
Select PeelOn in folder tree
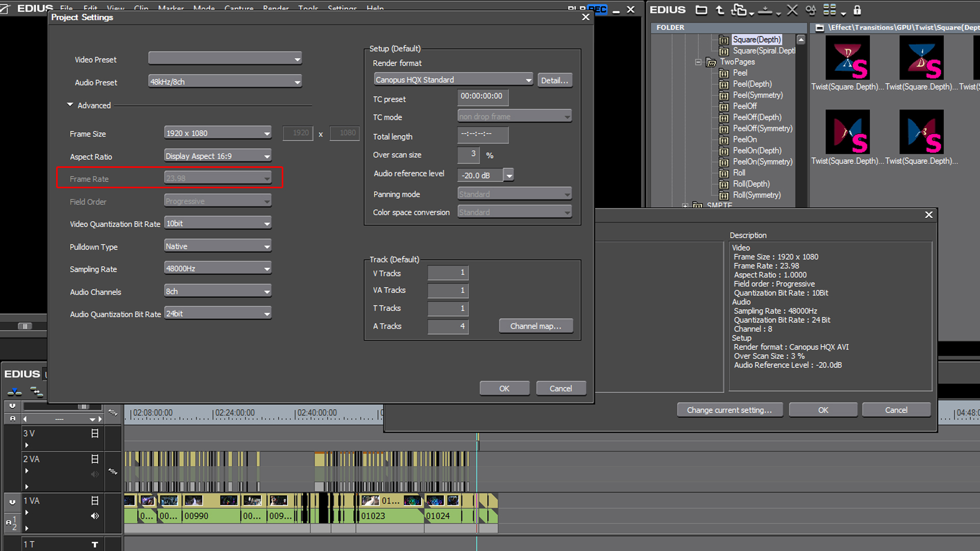click(745, 139)
